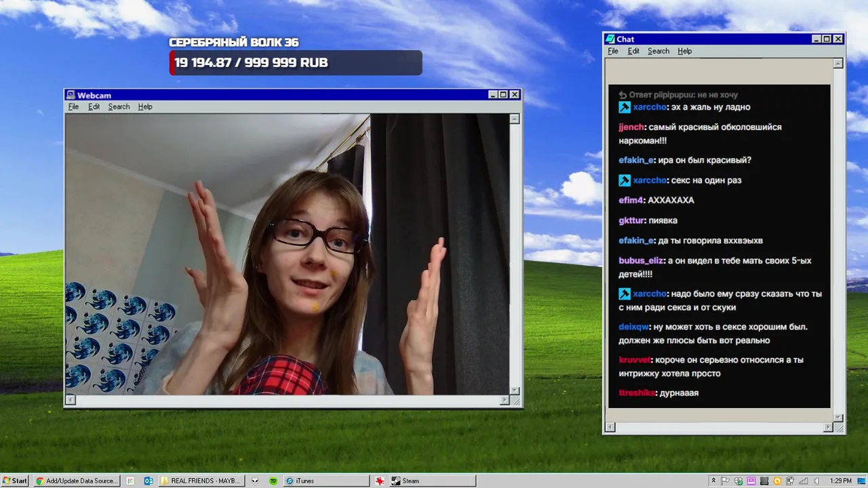The height and width of the screenshot is (488, 868).
Task: Switch to iTunes taskbar item
Action: [326, 481]
